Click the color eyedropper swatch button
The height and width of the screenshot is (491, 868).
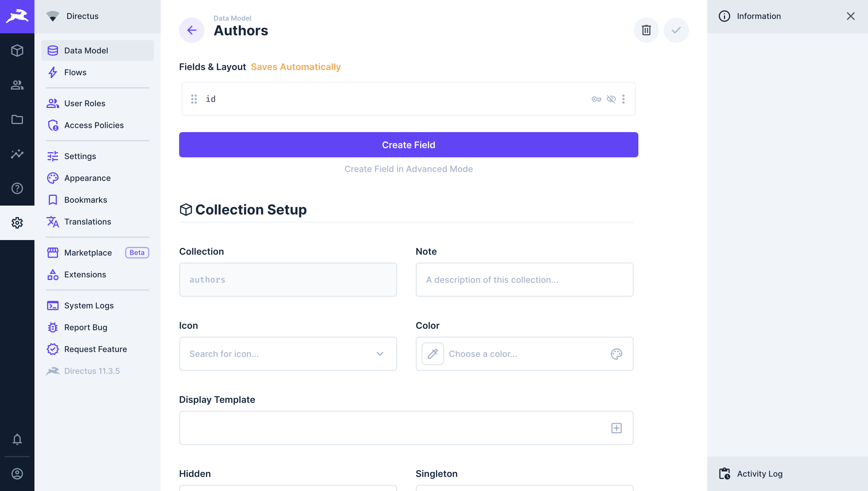click(433, 354)
